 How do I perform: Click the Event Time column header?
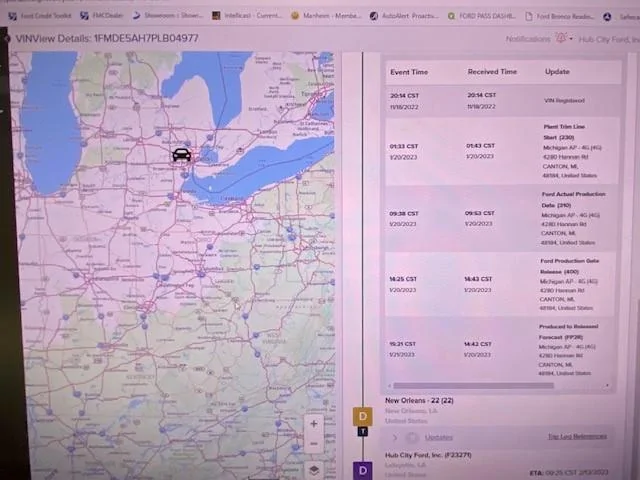click(409, 72)
